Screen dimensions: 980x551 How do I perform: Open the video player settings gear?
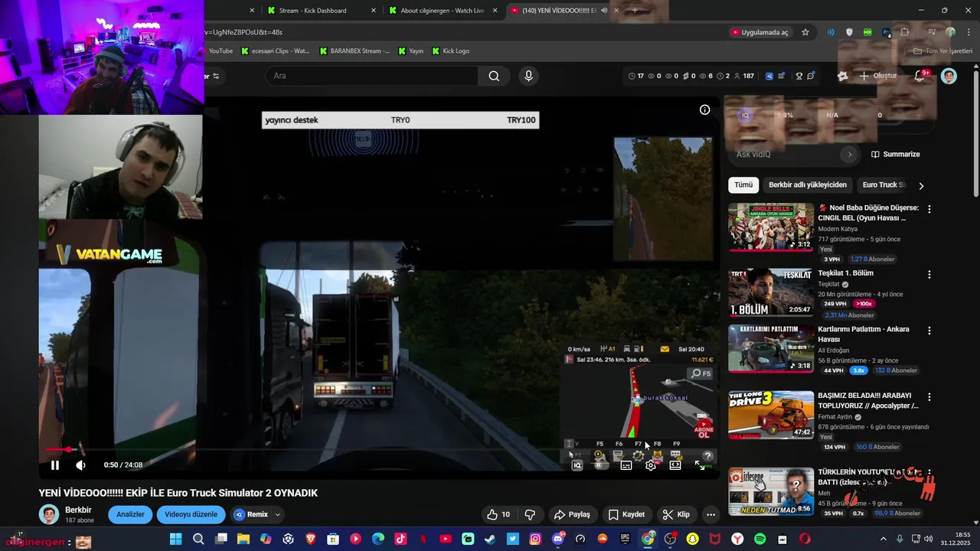[x=650, y=465]
